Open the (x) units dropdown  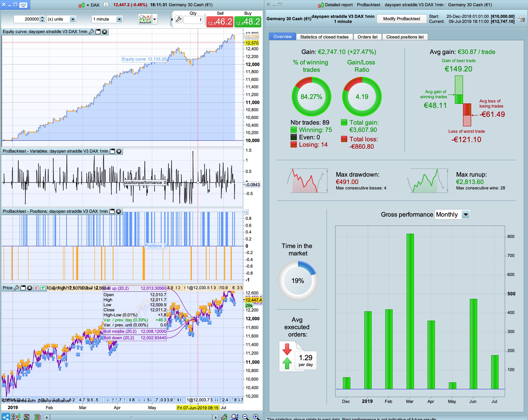coord(73,19)
